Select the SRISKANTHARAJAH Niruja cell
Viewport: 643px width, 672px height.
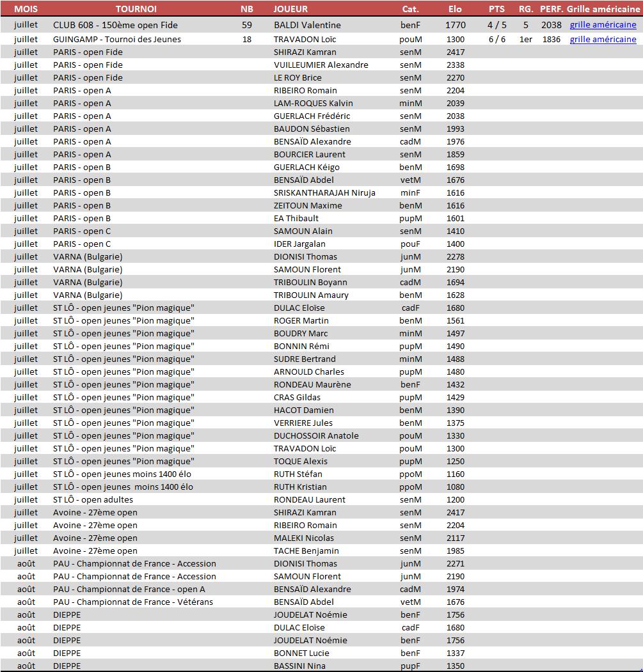click(324, 192)
